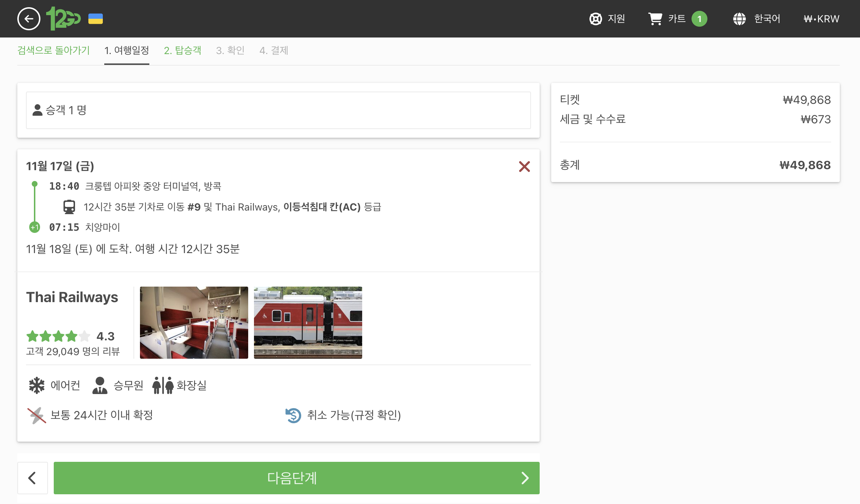Click the train icon in the itinerary
Screen dimensions: 860x504
69,207
